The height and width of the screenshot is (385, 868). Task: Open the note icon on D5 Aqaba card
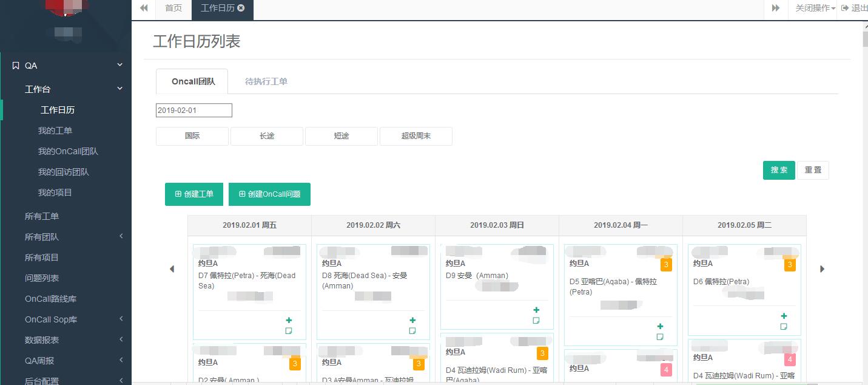(660, 336)
